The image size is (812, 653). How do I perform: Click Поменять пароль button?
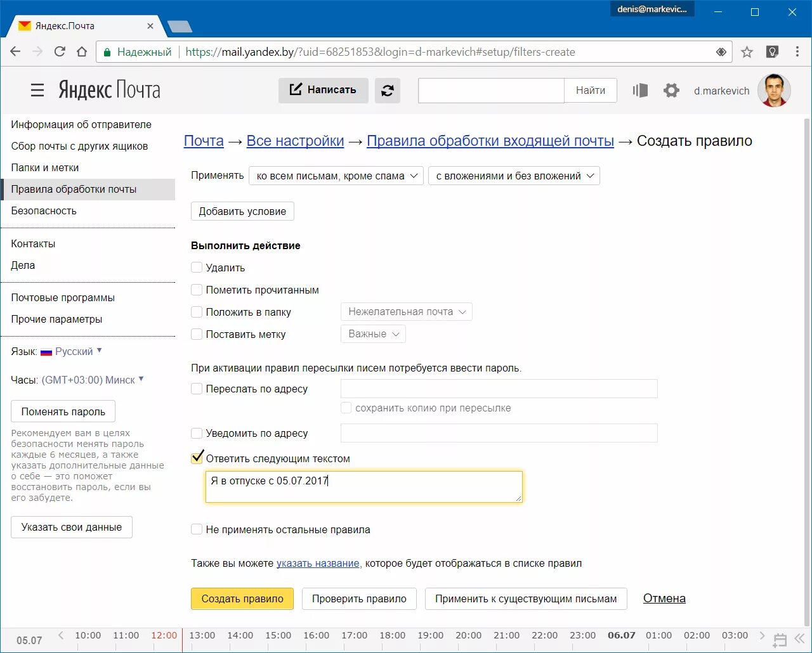point(63,411)
